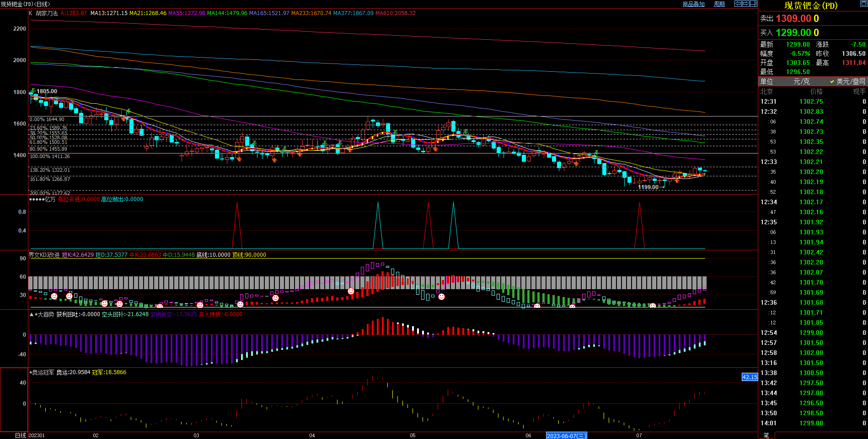Screen dimensions: 868x439
Task: Click the quote panel maximize icon
Action: tap(863, 4)
